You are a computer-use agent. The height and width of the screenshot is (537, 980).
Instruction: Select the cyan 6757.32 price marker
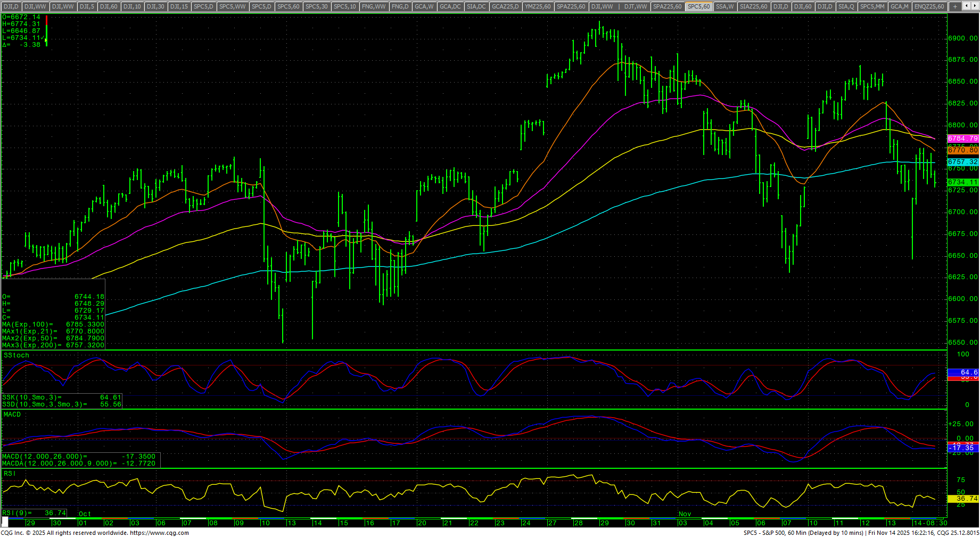[x=962, y=162]
